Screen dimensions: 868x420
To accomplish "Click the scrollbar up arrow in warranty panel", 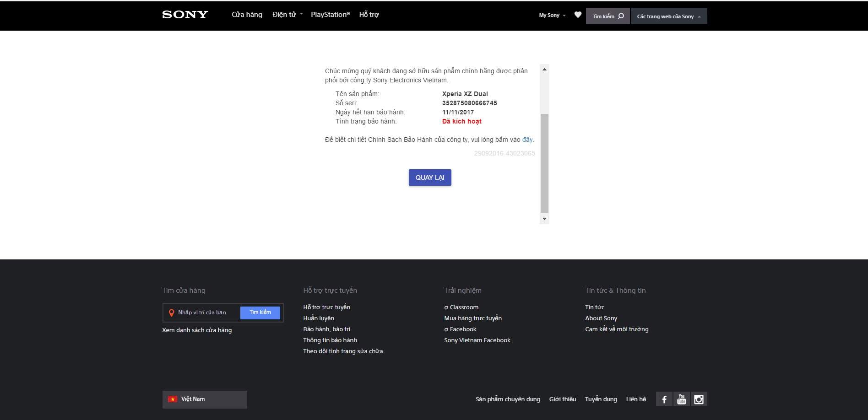I will pyautogui.click(x=544, y=70).
